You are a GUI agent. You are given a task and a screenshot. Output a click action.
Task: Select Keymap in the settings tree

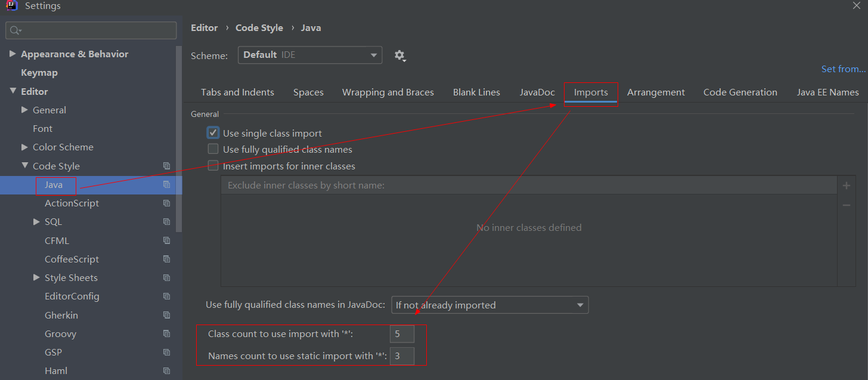[x=39, y=73]
